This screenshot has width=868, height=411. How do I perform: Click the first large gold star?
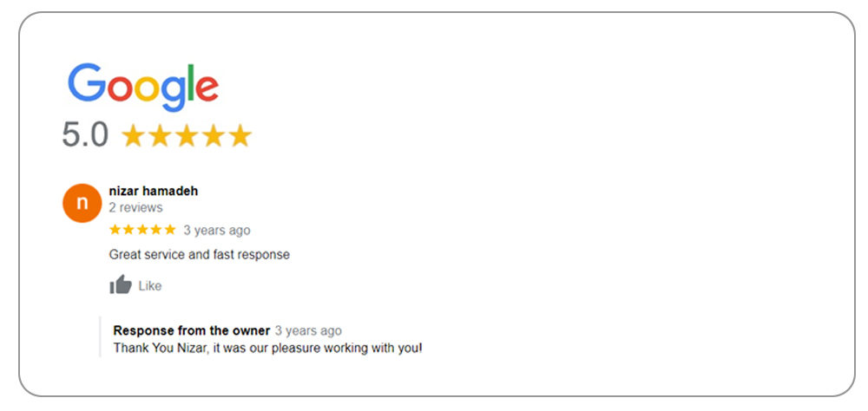click(133, 136)
